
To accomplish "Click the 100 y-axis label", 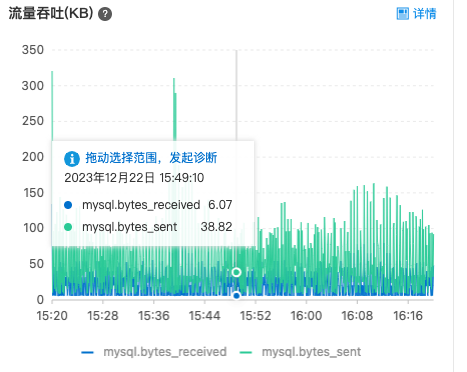I will tap(33, 228).
